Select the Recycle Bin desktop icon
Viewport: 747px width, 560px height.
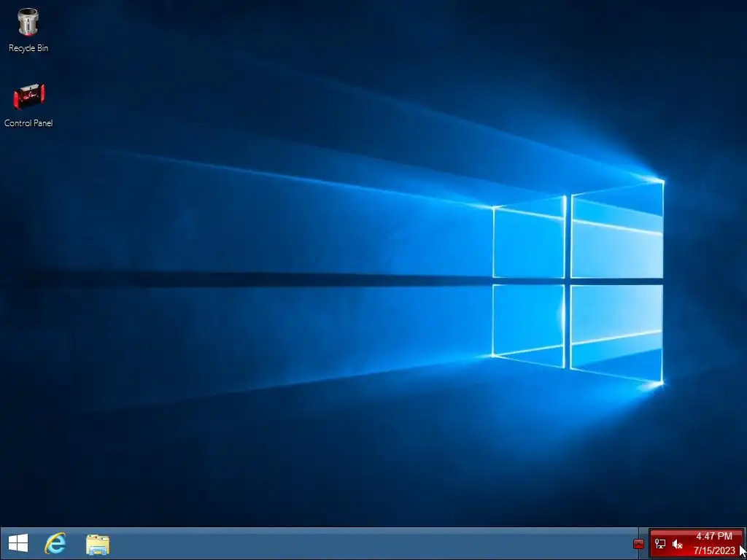pos(28,22)
